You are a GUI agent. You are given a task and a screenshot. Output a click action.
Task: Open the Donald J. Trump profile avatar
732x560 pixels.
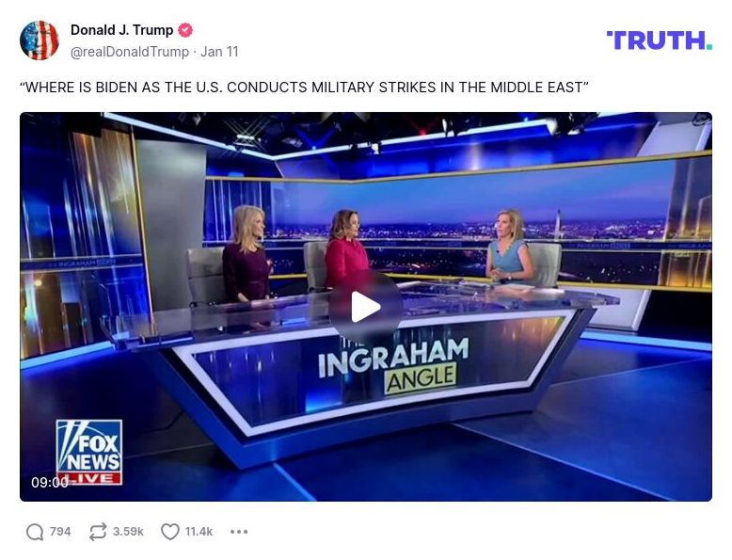40,40
